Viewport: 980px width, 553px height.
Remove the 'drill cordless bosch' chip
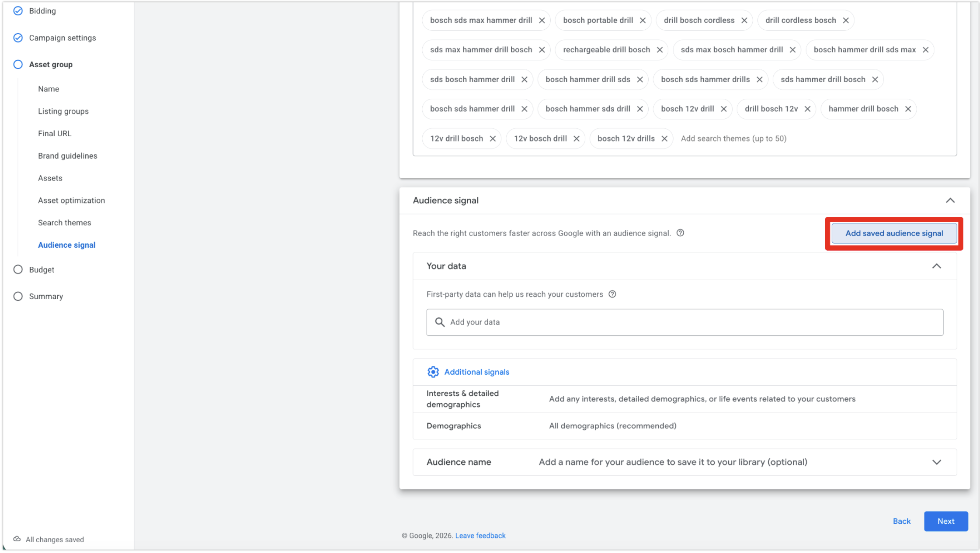(845, 21)
